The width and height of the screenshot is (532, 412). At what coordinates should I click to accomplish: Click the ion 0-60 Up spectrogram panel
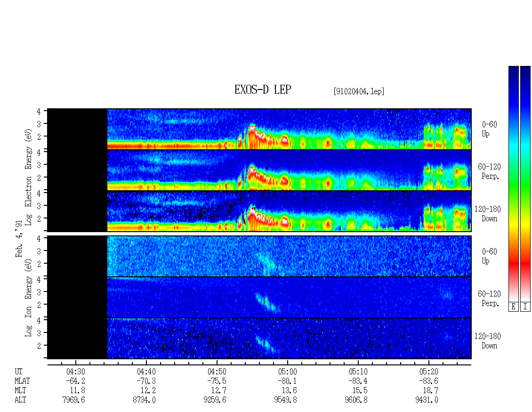click(259, 256)
